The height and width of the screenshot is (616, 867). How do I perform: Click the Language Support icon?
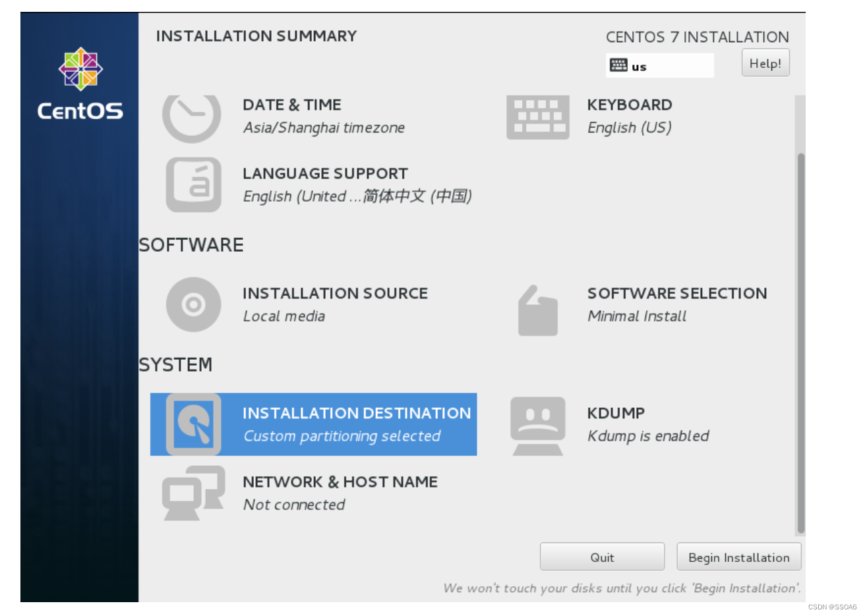[193, 184]
